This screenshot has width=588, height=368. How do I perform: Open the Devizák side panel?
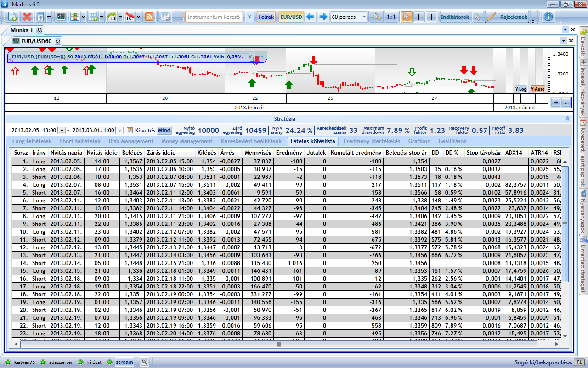coord(583,43)
